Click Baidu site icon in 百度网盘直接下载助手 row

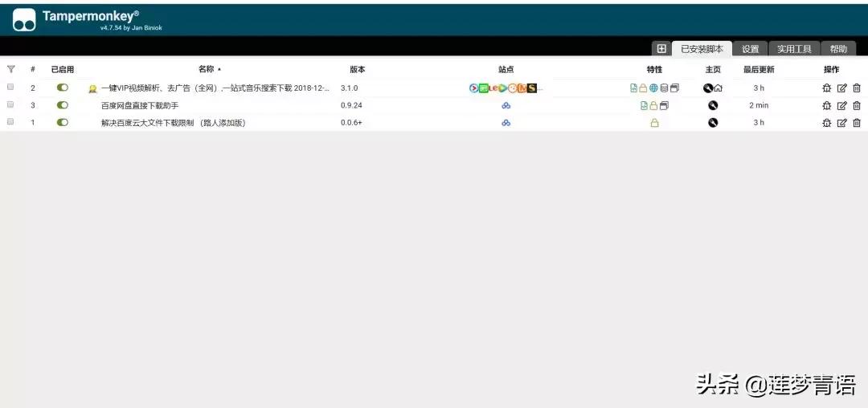coord(506,105)
